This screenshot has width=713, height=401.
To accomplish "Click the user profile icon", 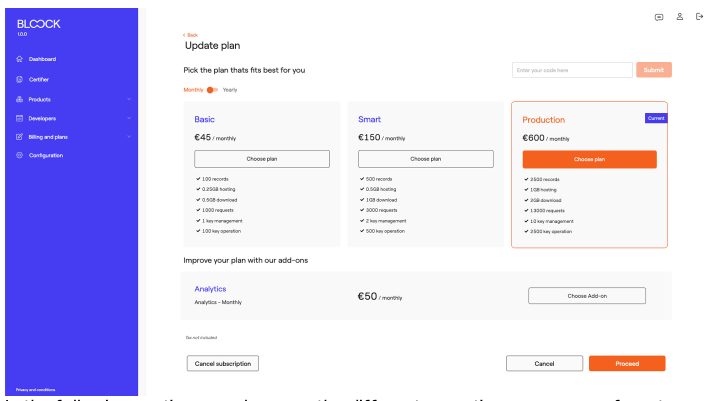I will click(x=680, y=16).
